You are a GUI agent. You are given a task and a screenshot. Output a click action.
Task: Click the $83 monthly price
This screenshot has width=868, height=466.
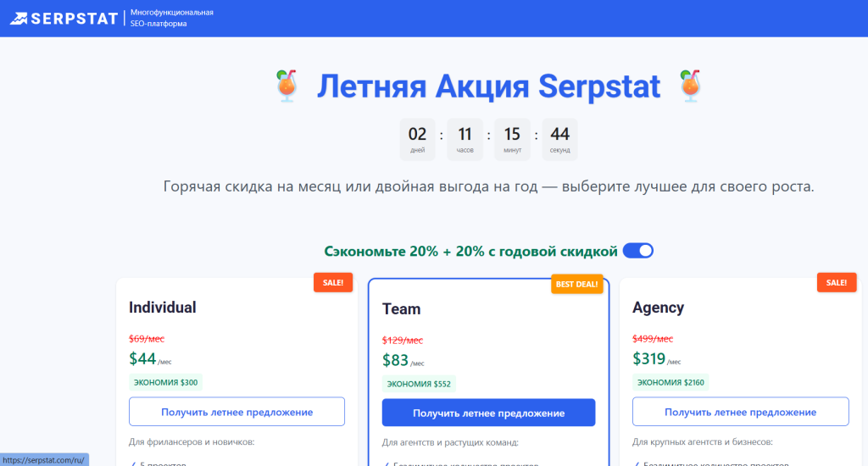[x=395, y=360]
